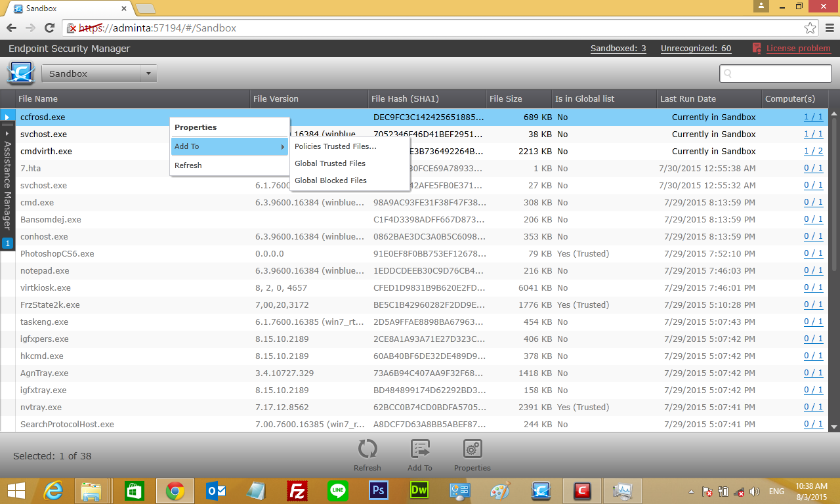Open computers link 1 / 2 for cmdvirth.exe
The width and height of the screenshot is (840, 504).
click(813, 151)
